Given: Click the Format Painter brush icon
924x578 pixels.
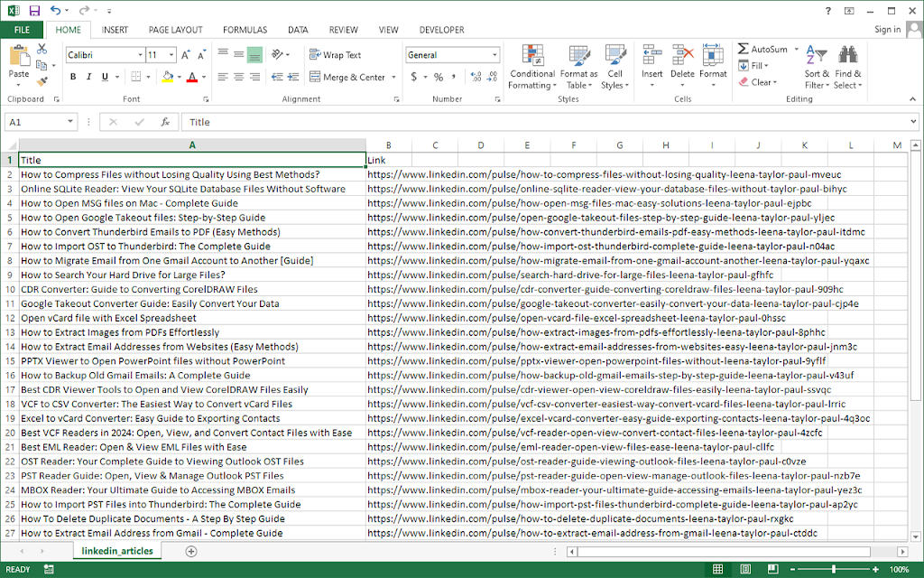Looking at the screenshot, I should [42, 81].
